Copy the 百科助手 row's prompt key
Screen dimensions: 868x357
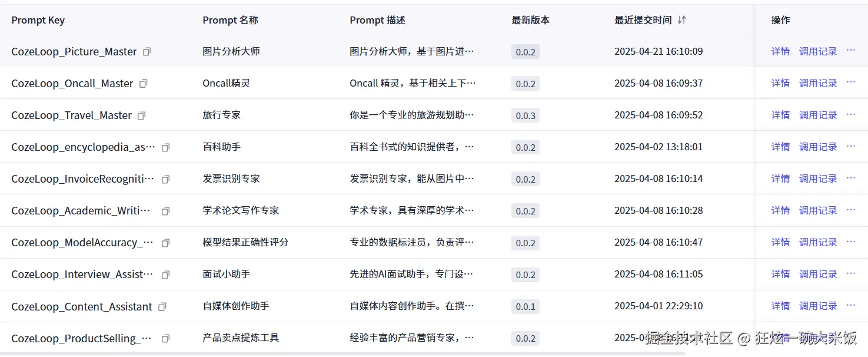166,147
